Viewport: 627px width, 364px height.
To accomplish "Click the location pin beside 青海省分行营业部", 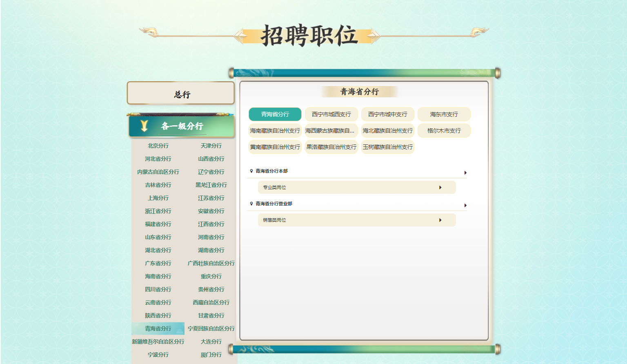I will pyautogui.click(x=251, y=204).
